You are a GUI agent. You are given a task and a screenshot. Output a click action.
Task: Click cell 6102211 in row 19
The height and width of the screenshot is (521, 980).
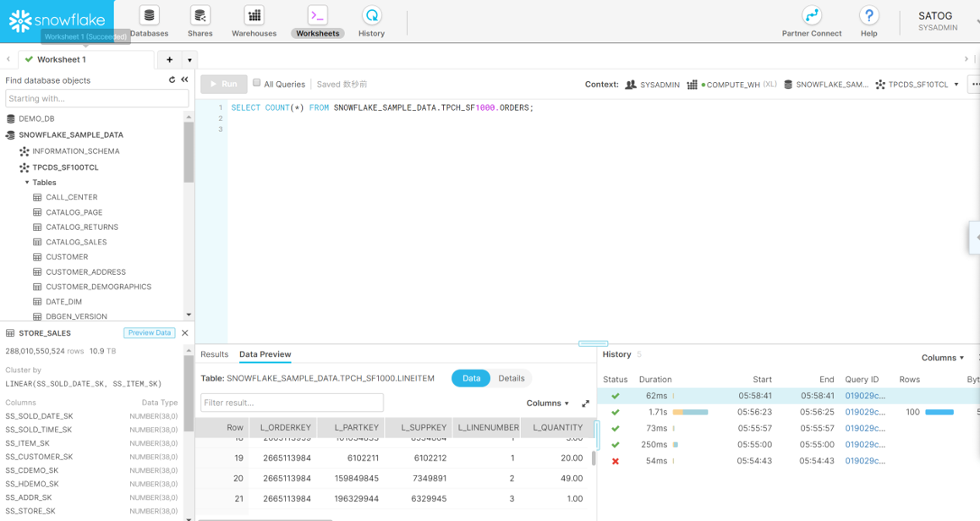click(351, 458)
